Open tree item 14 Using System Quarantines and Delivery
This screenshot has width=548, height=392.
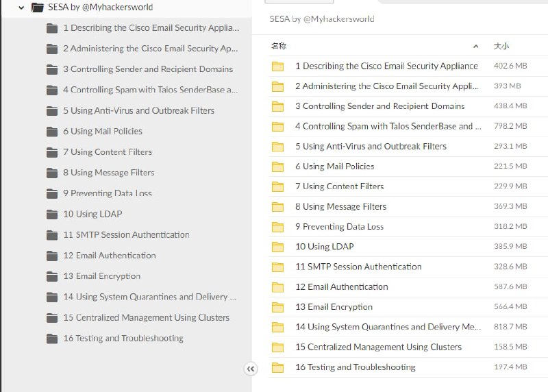[x=149, y=297]
